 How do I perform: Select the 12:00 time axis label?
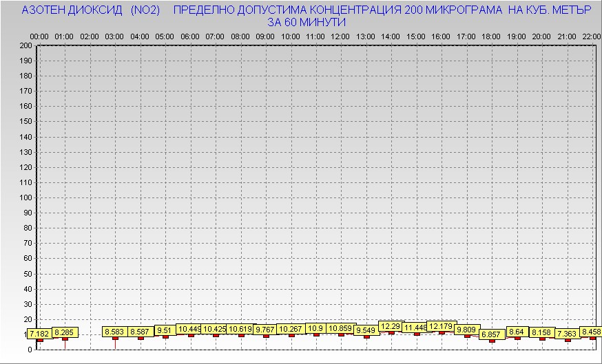pyautogui.click(x=340, y=36)
